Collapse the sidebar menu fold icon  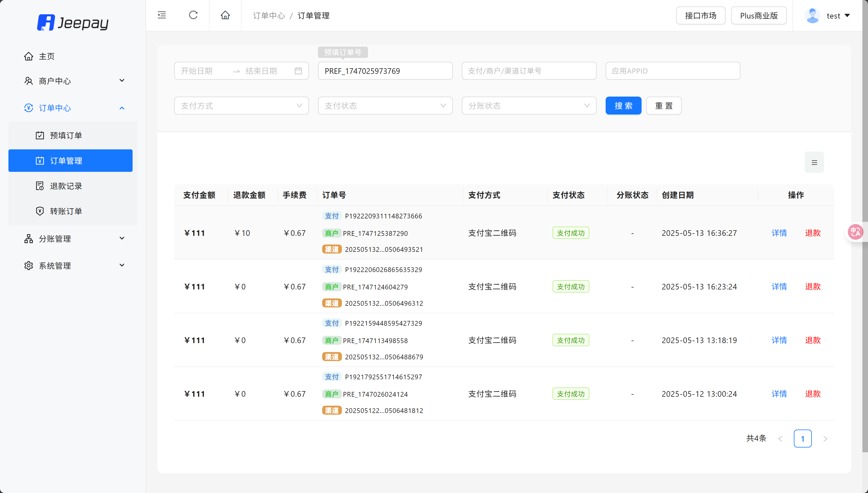(162, 15)
